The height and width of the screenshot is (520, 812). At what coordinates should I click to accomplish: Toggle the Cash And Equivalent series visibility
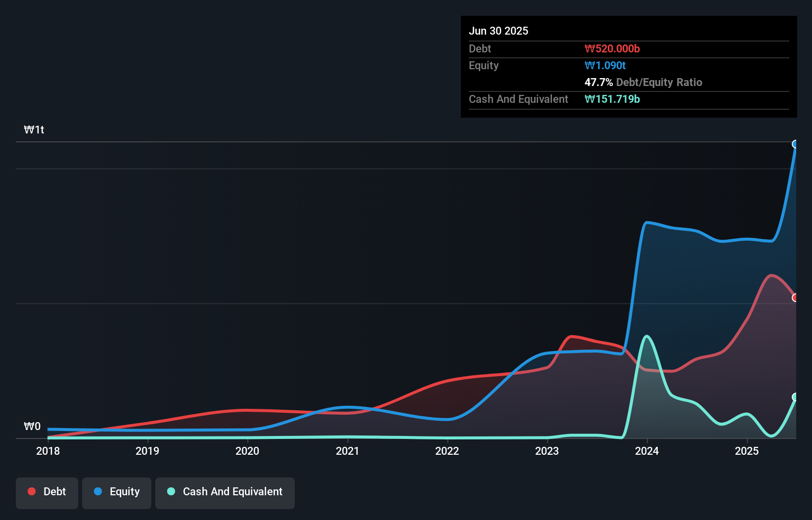pyautogui.click(x=225, y=491)
